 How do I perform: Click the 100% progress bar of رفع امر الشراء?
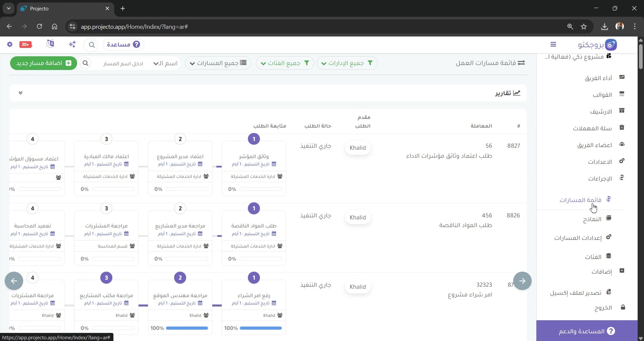coord(261,328)
